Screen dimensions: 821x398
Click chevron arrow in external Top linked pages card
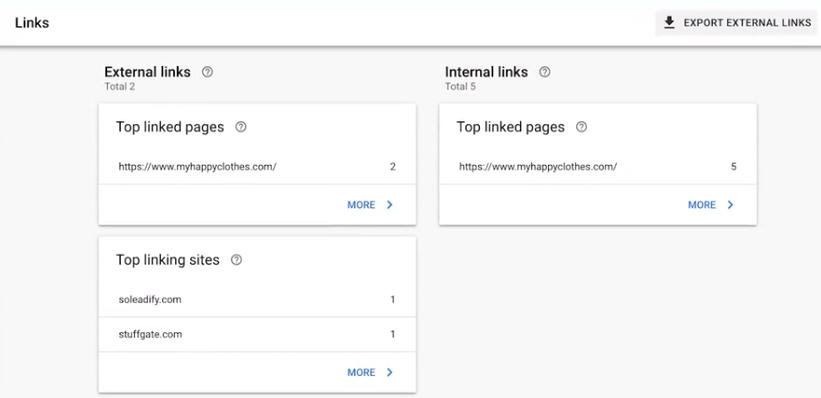(390, 205)
